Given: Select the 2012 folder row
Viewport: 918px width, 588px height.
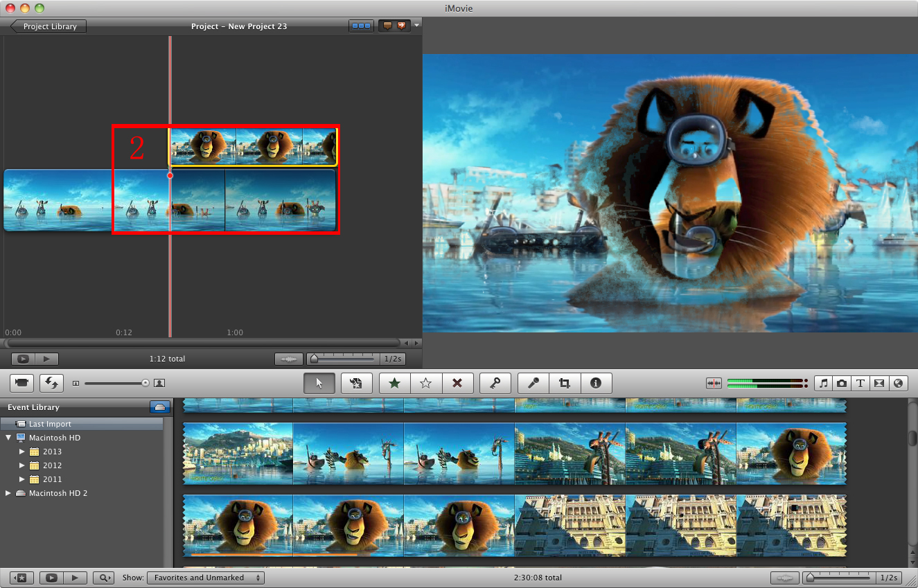Looking at the screenshot, I should tap(82, 465).
